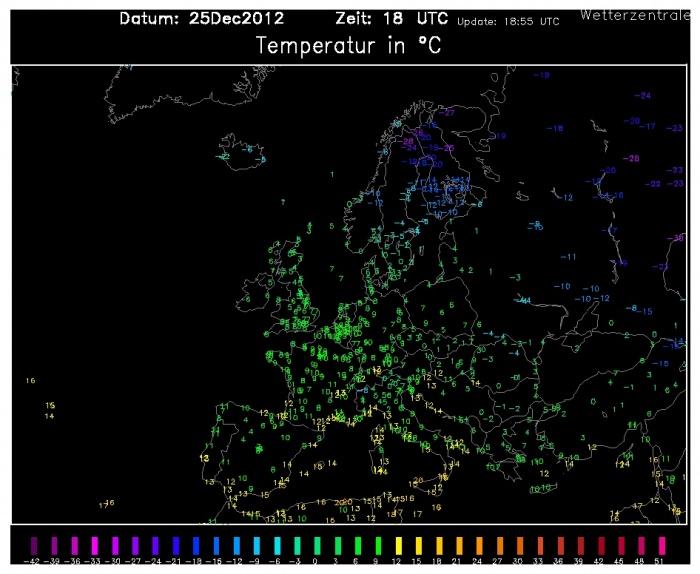Choose the -9 cyan legend swatch
This screenshot has width=700, height=574.
(258, 545)
